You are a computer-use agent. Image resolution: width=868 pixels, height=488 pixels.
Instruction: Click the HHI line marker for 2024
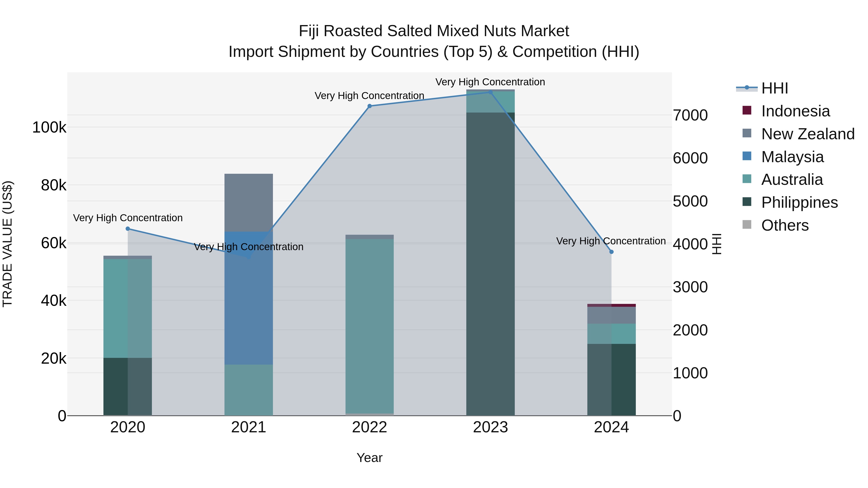click(x=611, y=252)
